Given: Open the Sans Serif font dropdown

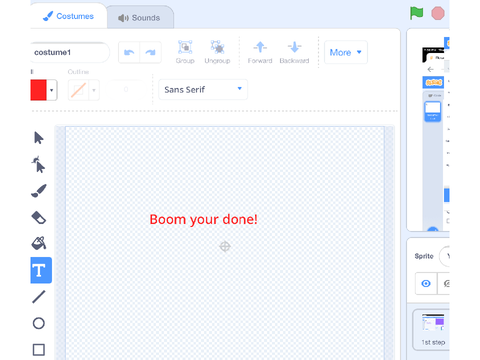Looking at the screenshot, I should coord(203,89).
